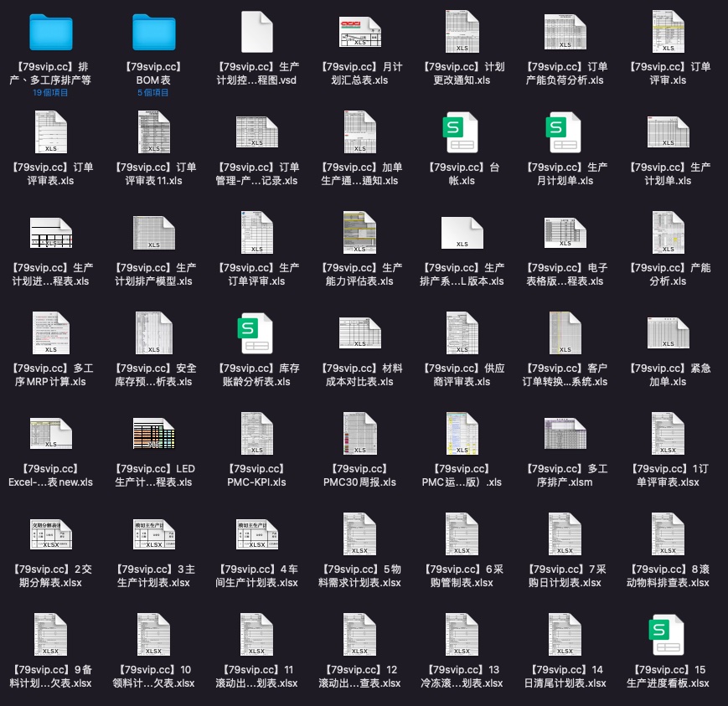Screen dimensions: 728x706
Task: Select the PMC-KPI.xls file icon
Action: 256,434
